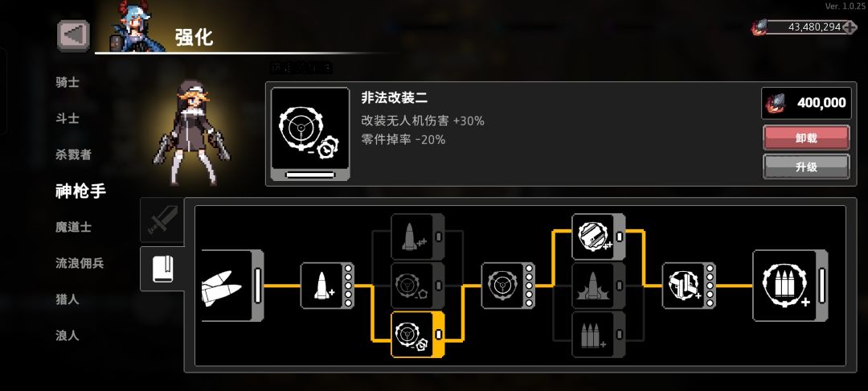This screenshot has width=868, height=391.
Task: Select the dimmed drone pentagon skill node
Action: (x=418, y=286)
